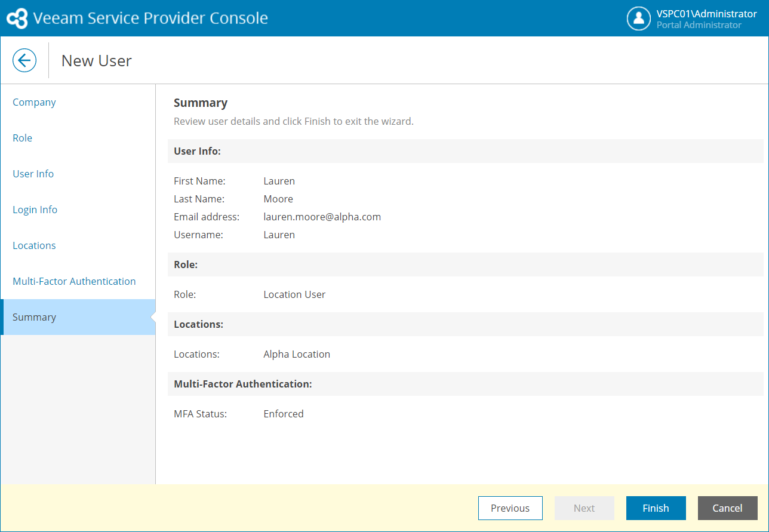Image resolution: width=769 pixels, height=532 pixels.
Task: Click the Veeam Service Provider Console title
Action: coord(150,19)
